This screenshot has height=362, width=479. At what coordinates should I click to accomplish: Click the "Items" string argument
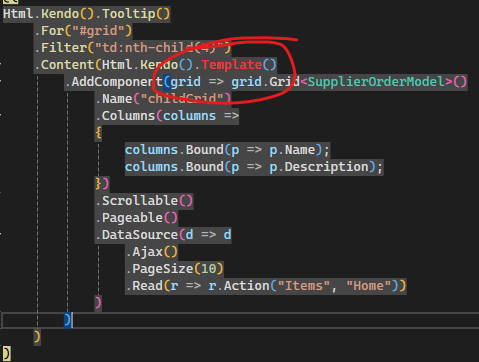click(x=304, y=286)
